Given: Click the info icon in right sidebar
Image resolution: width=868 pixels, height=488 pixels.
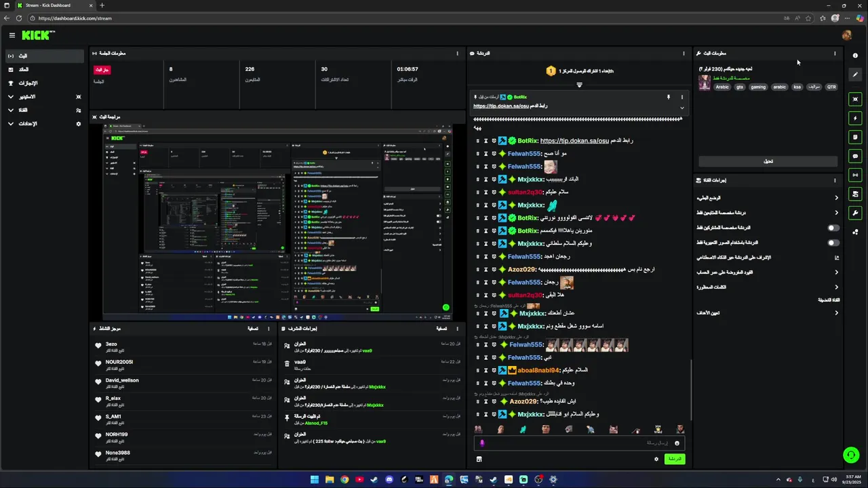Looking at the screenshot, I should [x=855, y=56].
